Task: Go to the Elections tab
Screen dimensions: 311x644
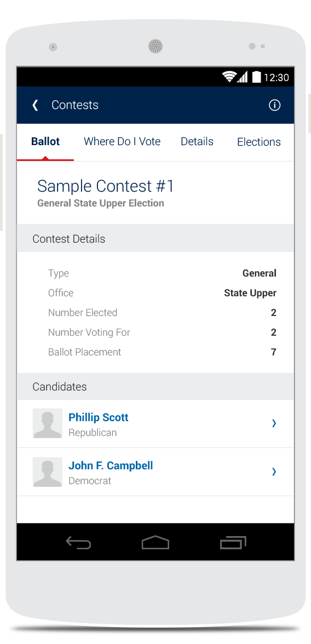Action: point(259,142)
